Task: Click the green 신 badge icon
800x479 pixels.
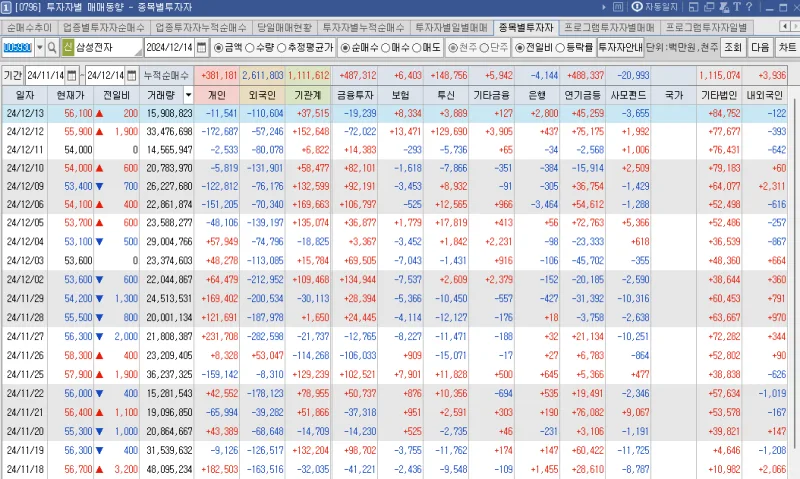Action: 68,48
